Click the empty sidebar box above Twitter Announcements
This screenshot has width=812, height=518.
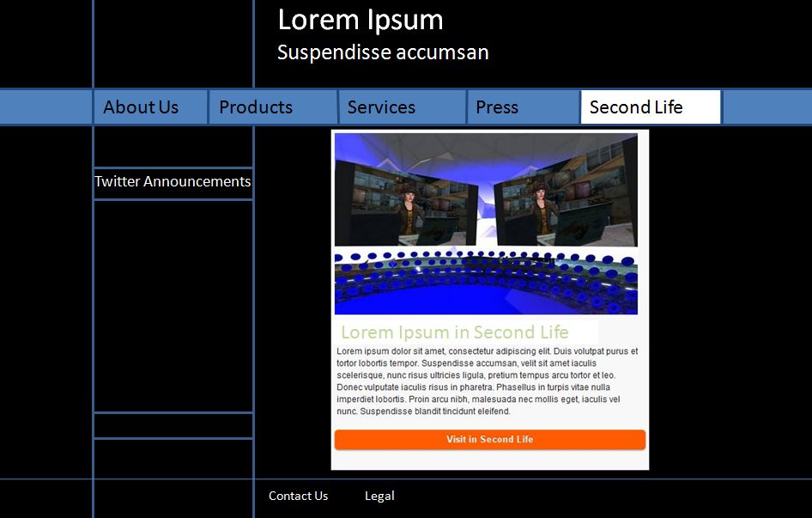(173, 146)
